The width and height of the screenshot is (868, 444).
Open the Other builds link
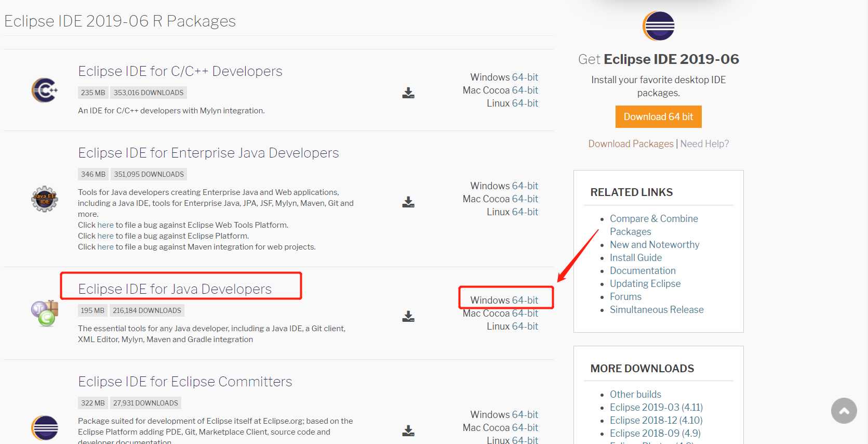635,394
